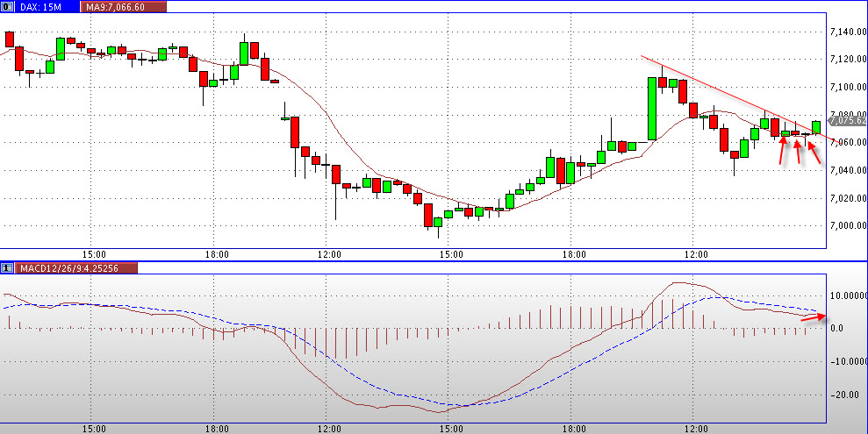868x434 pixels.
Task: Click the panel 1 icon beside MACD label
Action: tap(6, 268)
